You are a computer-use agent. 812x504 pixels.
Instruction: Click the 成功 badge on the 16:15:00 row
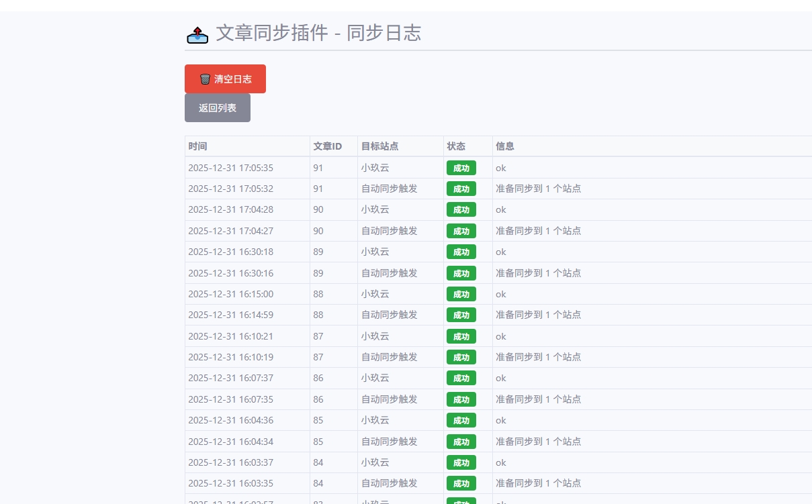point(461,294)
